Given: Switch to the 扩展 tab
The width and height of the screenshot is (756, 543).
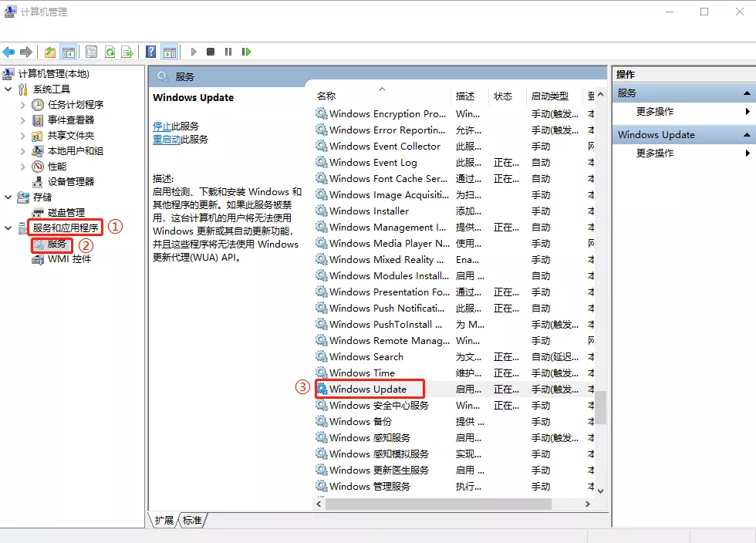Looking at the screenshot, I should pyautogui.click(x=164, y=521).
